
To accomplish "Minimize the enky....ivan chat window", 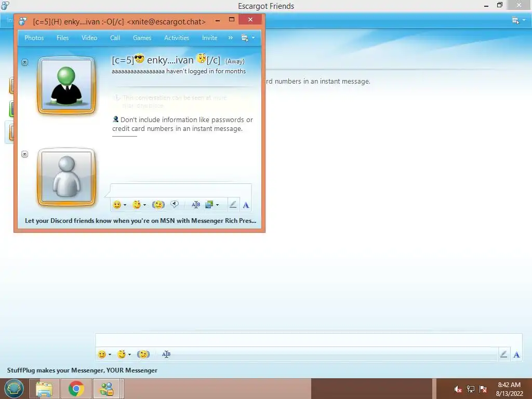I will point(218,20).
